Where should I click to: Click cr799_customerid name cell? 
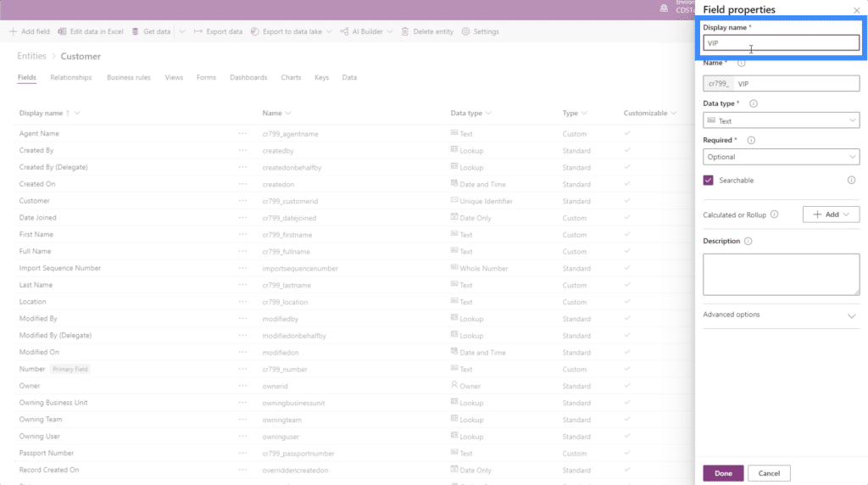click(x=290, y=201)
